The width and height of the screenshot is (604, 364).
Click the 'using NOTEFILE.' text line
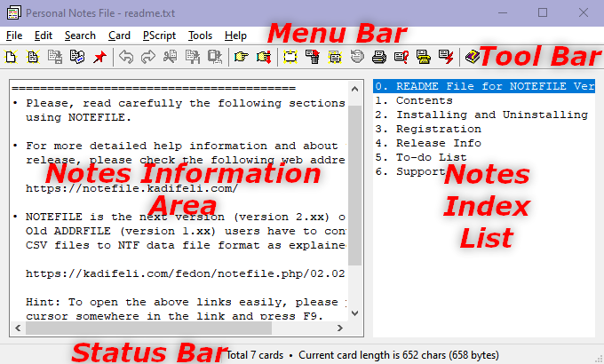78,117
